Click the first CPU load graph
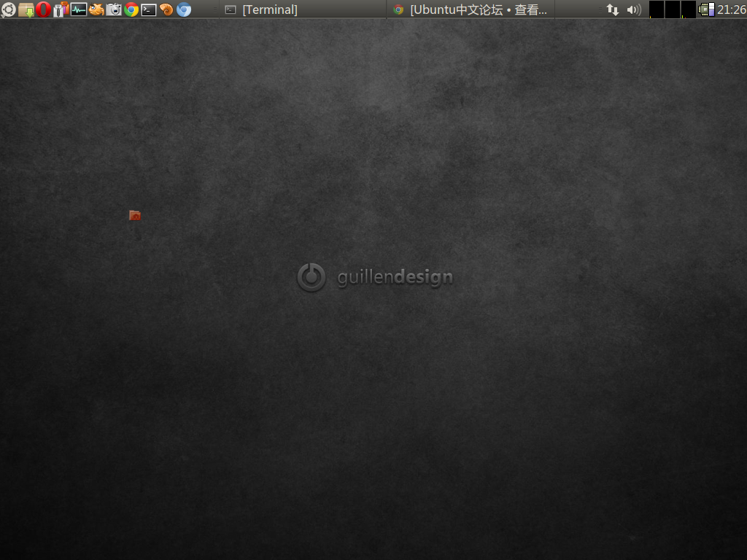The image size is (747, 560). click(x=657, y=9)
